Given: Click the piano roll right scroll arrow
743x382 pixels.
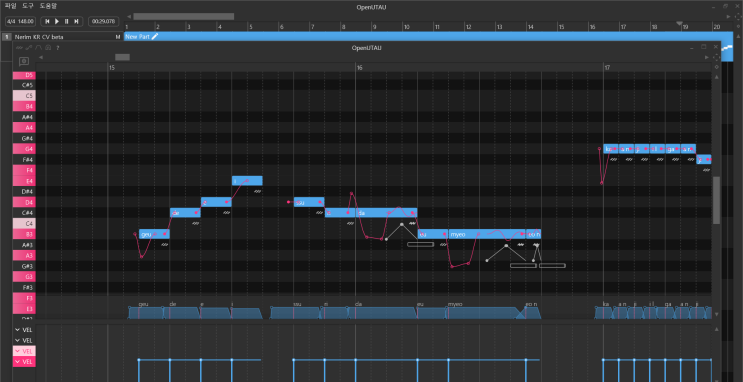Looking at the screenshot, I should click(x=707, y=57).
